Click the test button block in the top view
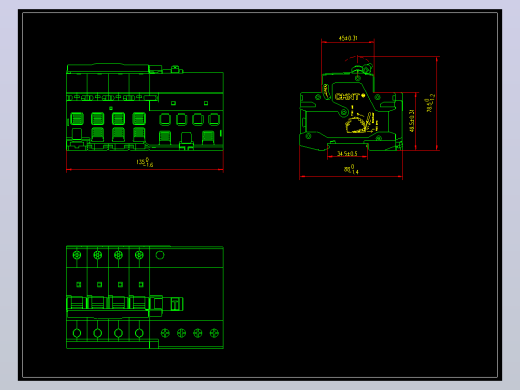This screenshot has height=390, width=520. pyautogui.click(x=176, y=304)
